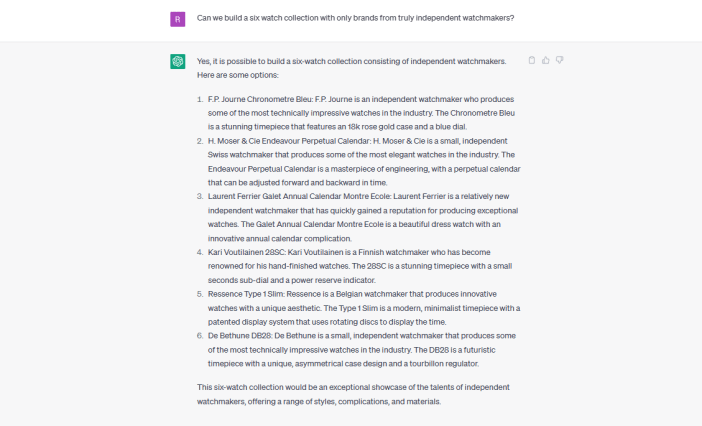Click the green ChatGPT logo avatar
702x426 pixels.
[178, 61]
